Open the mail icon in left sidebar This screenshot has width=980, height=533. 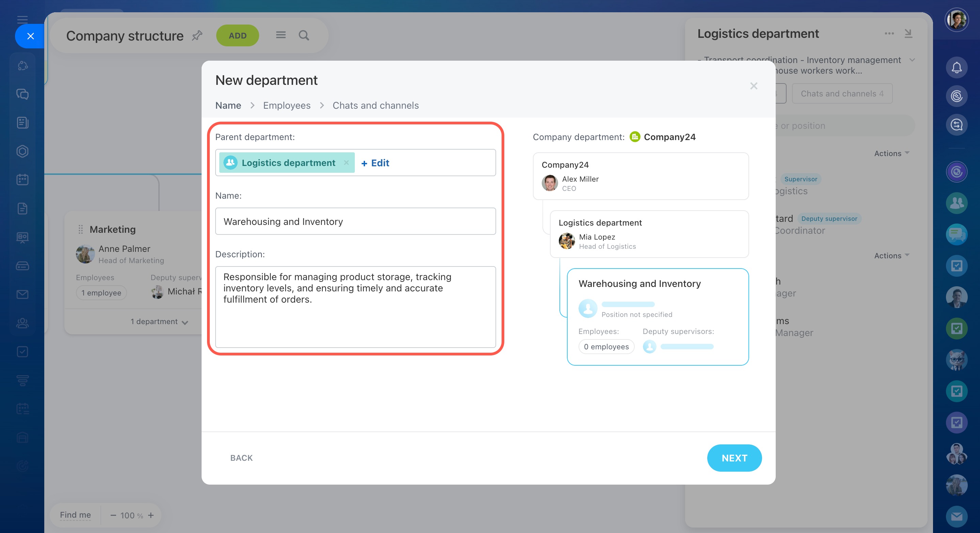click(x=22, y=294)
